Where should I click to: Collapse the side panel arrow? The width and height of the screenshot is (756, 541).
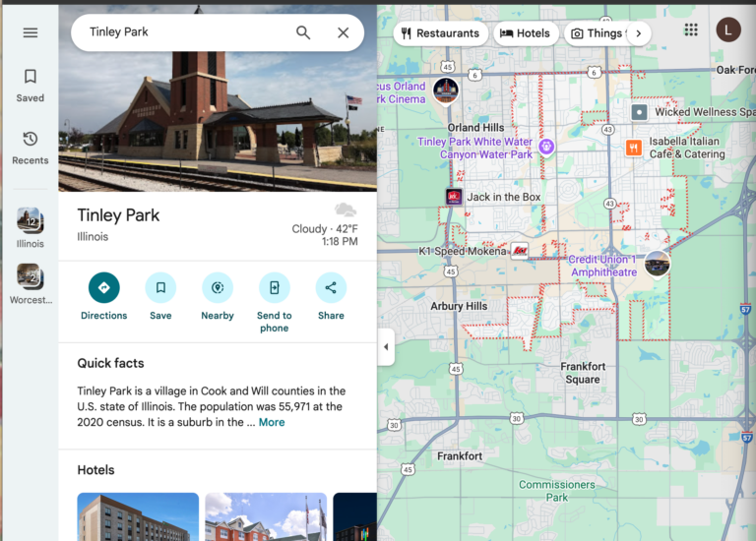click(x=385, y=346)
